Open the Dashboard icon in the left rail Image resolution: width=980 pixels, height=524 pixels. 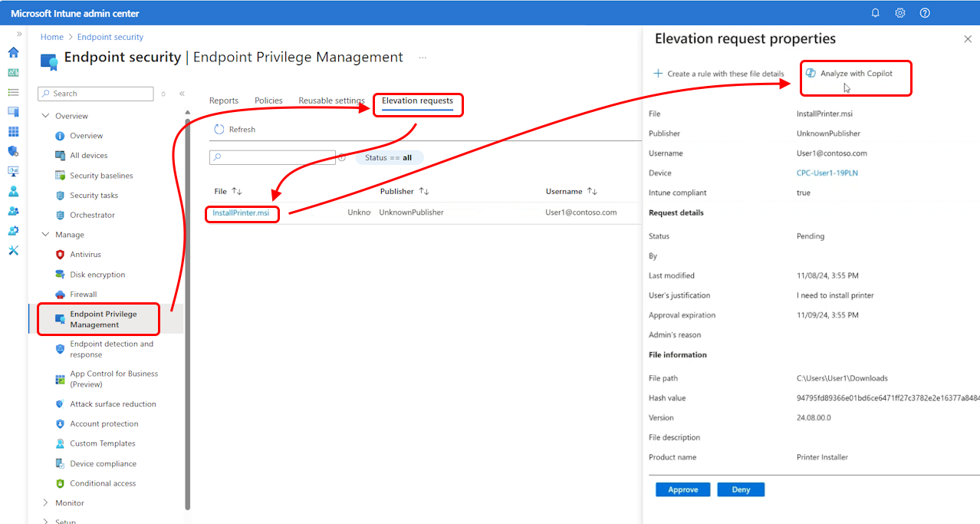[x=13, y=73]
